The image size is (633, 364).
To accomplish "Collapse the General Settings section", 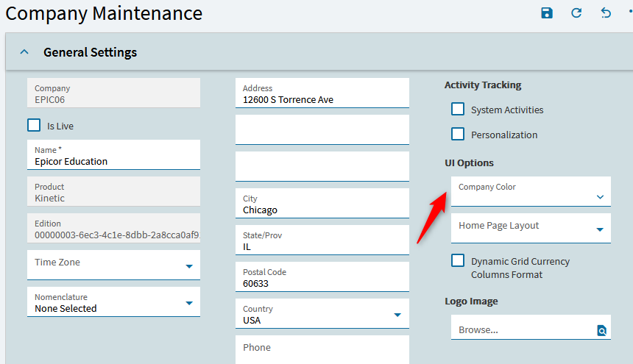I will [x=24, y=52].
